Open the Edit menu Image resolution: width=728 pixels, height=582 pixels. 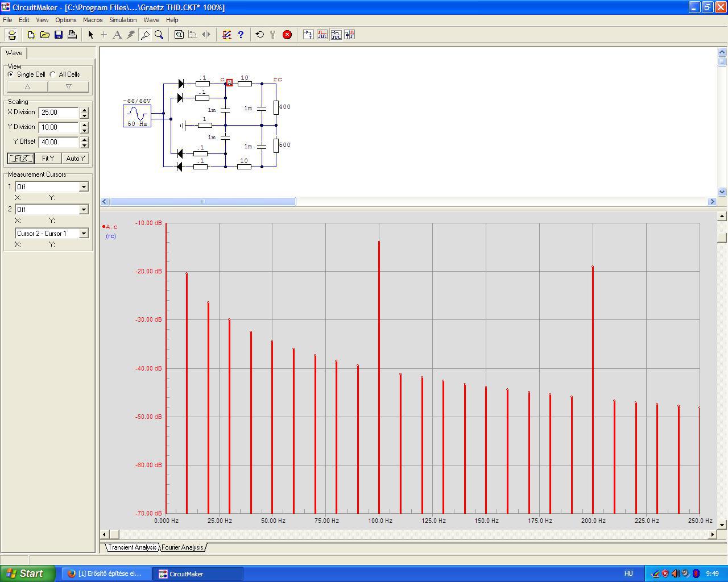[24, 20]
